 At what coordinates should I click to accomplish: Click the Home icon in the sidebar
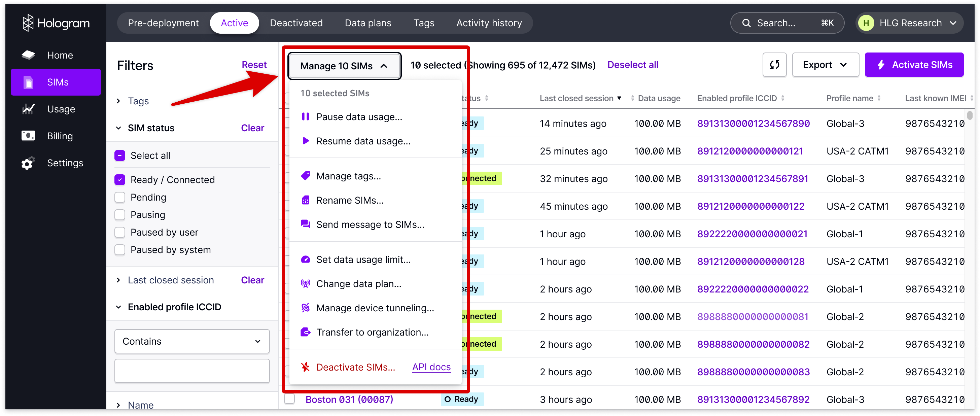28,55
